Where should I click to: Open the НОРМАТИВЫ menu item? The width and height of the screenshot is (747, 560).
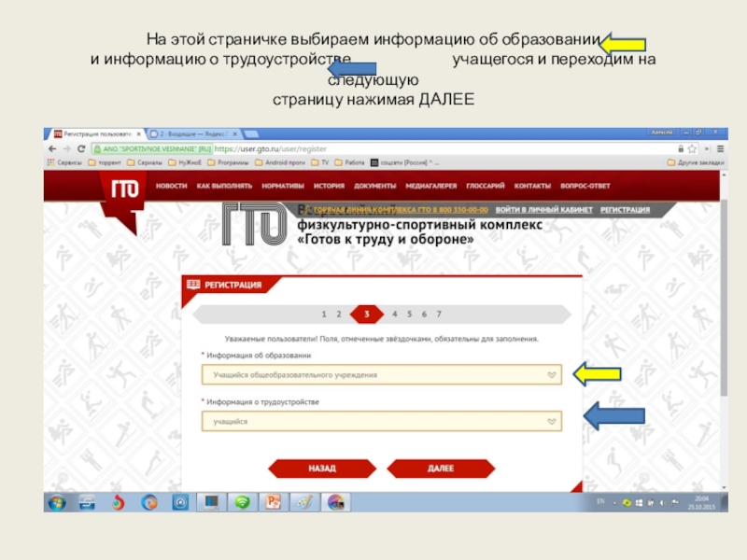283,186
